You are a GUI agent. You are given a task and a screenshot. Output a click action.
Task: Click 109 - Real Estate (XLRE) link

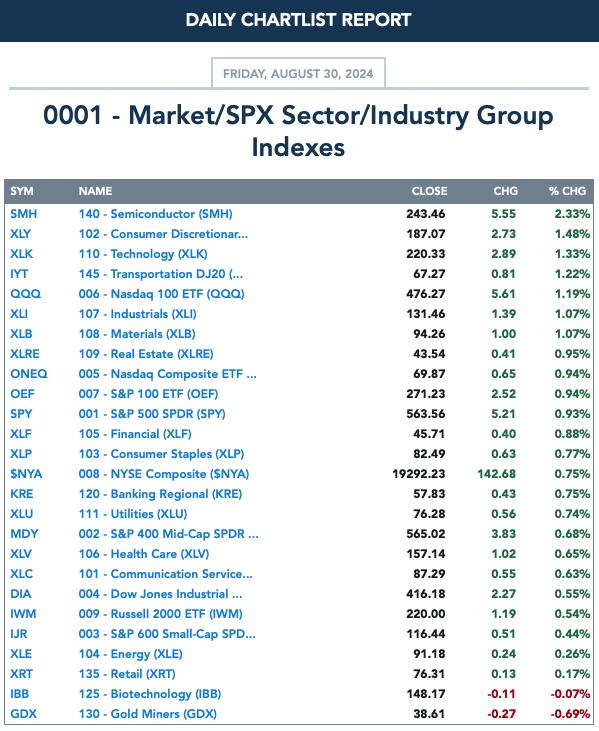point(146,354)
